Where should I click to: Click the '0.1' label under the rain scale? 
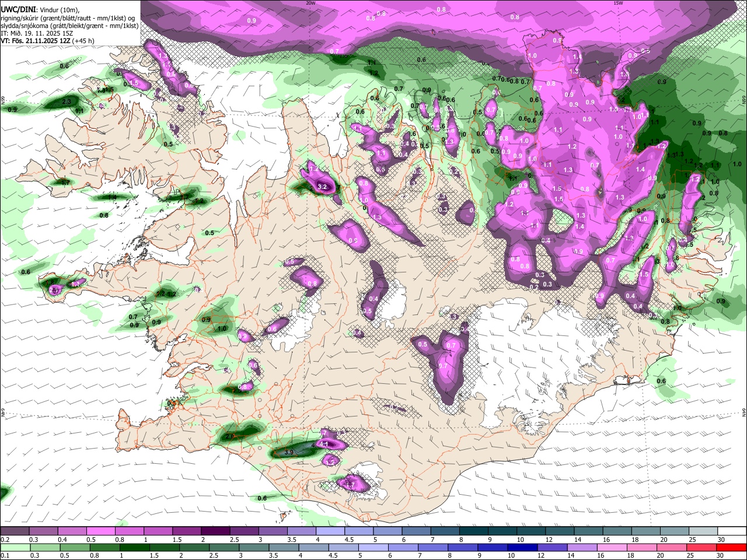click(5, 556)
